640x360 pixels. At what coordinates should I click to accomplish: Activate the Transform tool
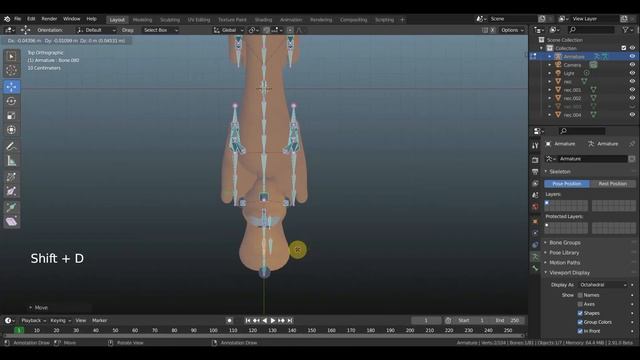click(x=11, y=130)
